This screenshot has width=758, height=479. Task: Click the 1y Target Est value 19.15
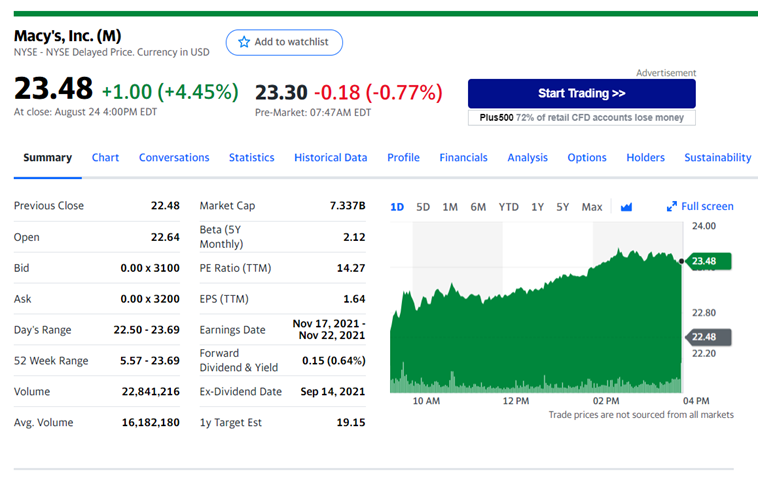coord(350,422)
